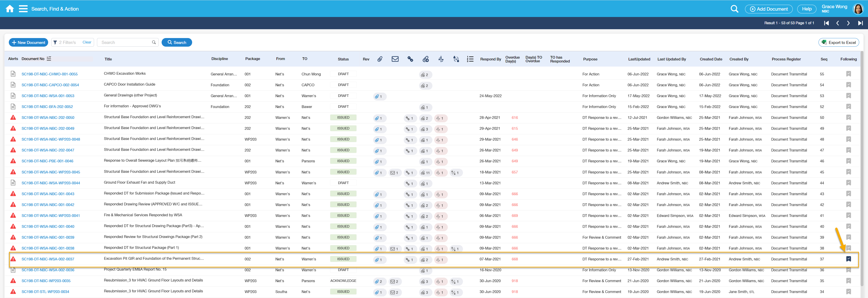Click previous page chevron in results bar
Screen dimensions: 868x298
coord(837,23)
